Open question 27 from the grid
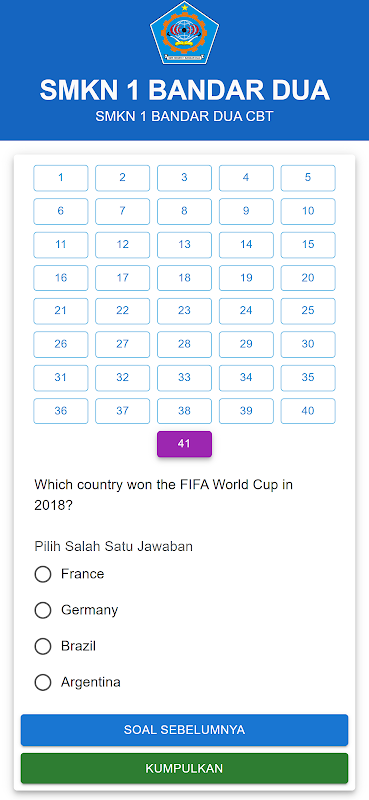369x800 pixels. 122,344
